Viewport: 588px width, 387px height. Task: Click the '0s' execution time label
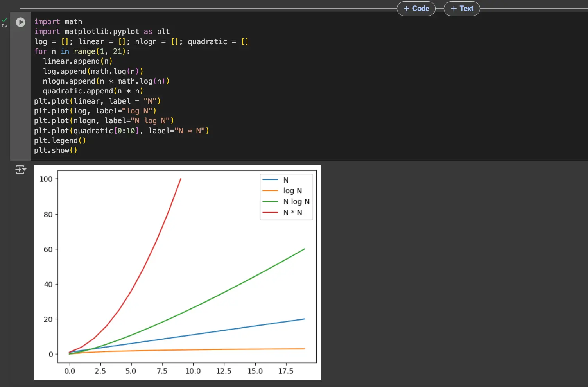[x=4, y=26]
